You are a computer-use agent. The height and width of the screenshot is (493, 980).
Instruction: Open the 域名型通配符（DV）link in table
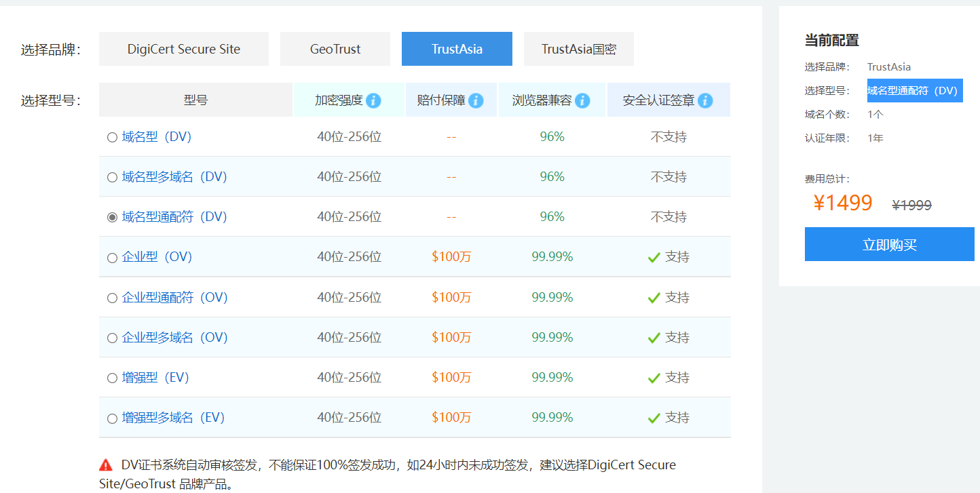(174, 217)
